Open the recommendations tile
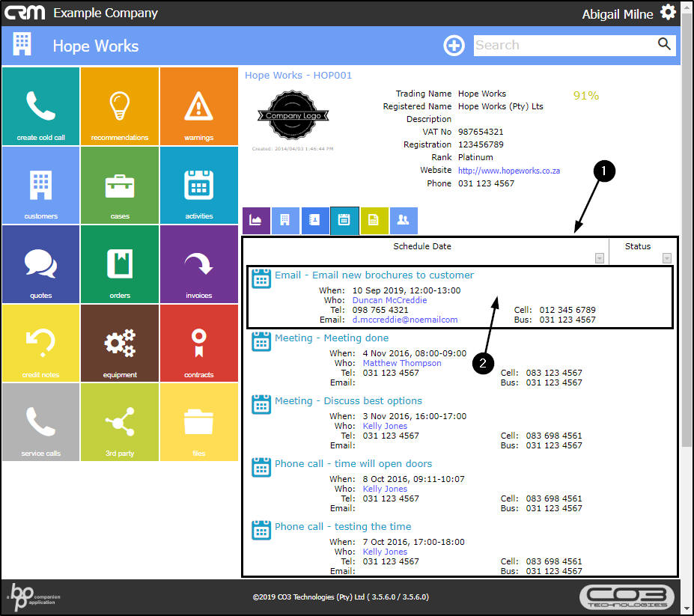 (120, 106)
